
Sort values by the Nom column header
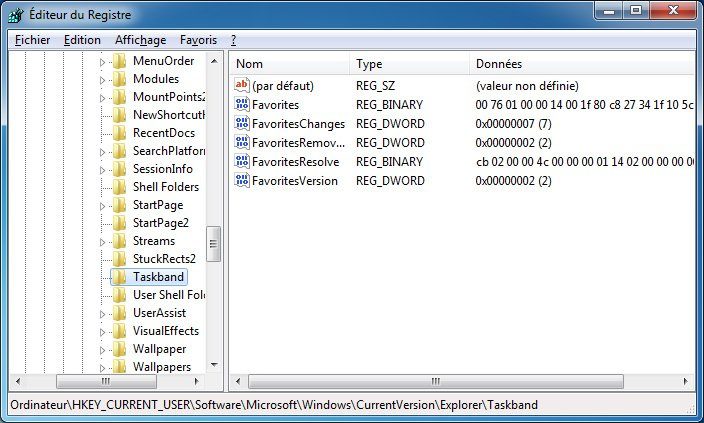coord(290,64)
